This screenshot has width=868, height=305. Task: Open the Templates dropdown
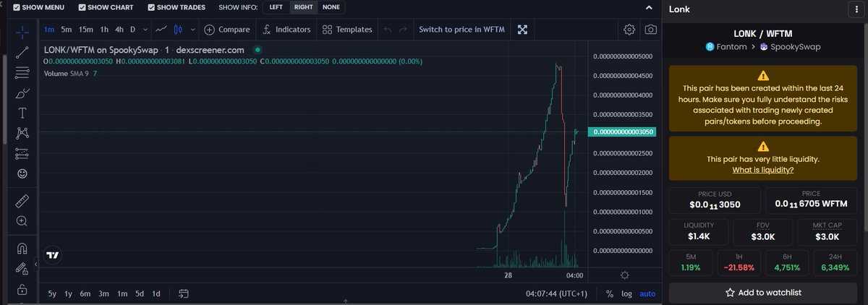pos(346,30)
